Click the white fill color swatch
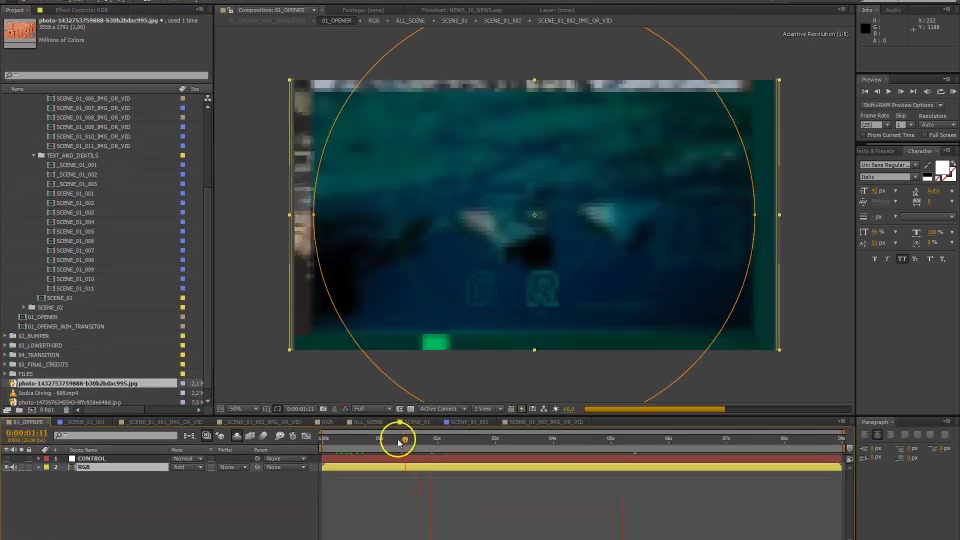Image resolution: width=960 pixels, height=540 pixels. 941,168
